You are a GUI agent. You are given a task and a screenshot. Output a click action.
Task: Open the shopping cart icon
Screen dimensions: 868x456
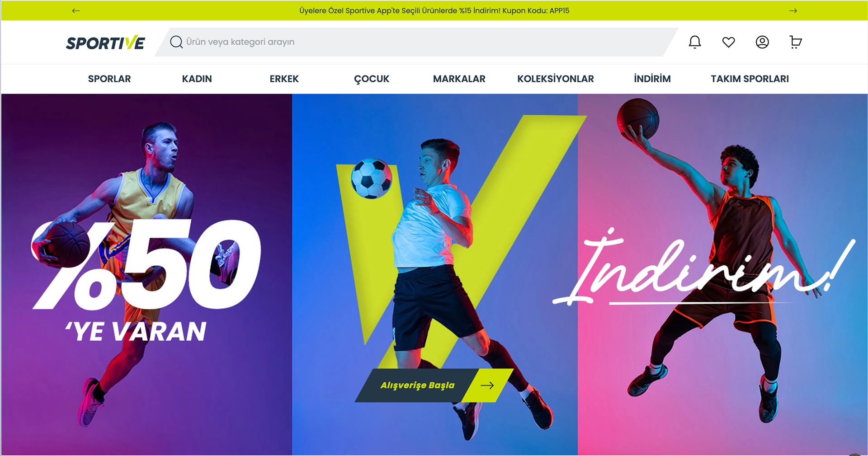pyautogui.click(x=796, y=42)
